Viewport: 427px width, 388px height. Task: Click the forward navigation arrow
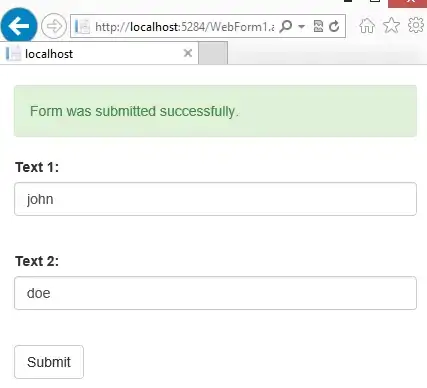(x=54, y=26)
